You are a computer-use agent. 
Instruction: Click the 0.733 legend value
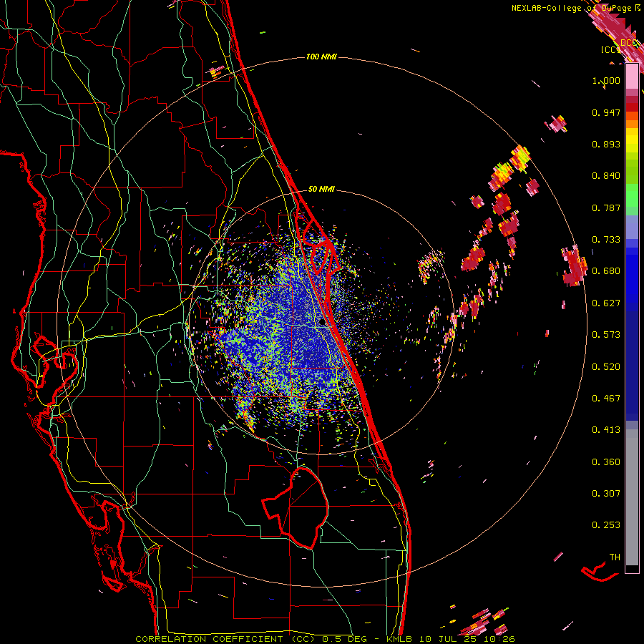(x=606, y=240)
